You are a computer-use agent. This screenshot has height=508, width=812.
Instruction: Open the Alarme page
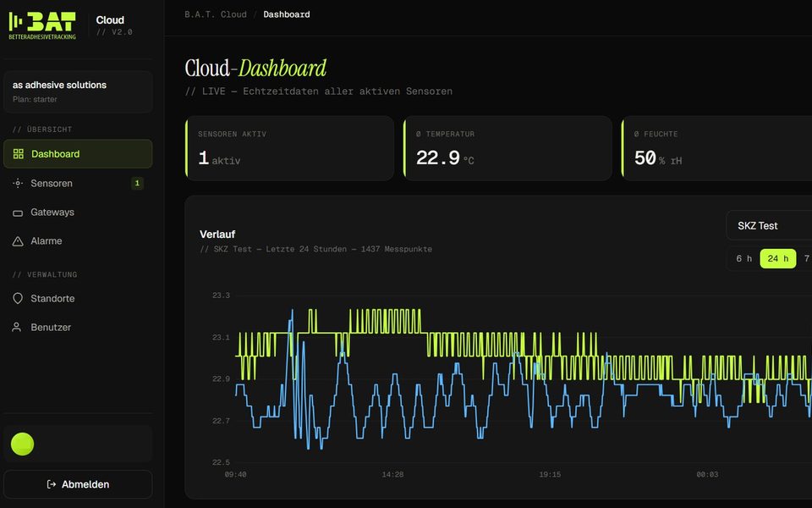pyautogui.click(x=78, y=241)
